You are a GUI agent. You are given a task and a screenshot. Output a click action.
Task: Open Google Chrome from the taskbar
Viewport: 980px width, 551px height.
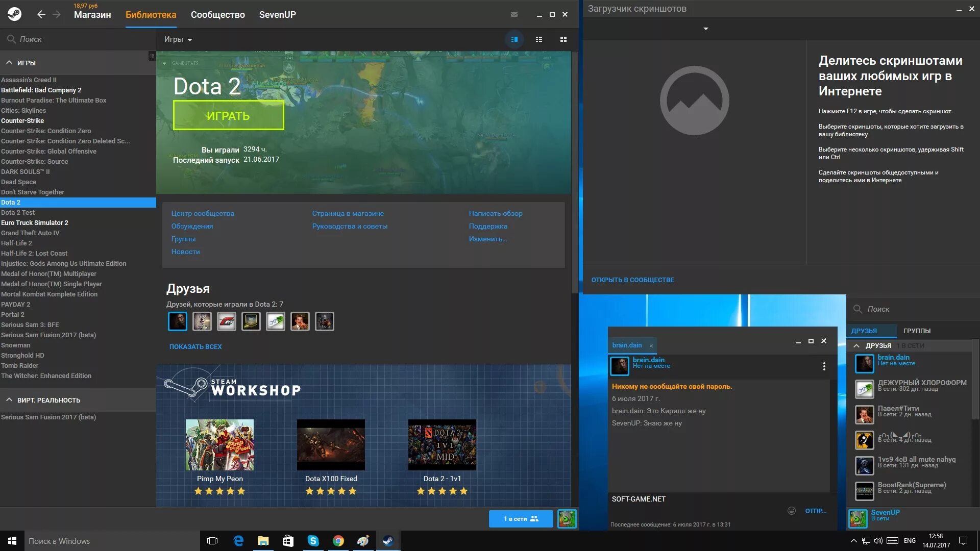[338, 541]
